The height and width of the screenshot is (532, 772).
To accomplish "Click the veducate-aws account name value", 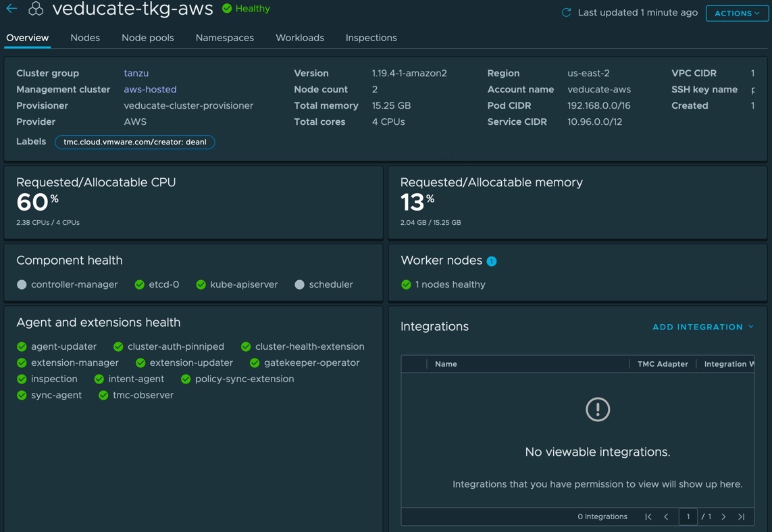I will click(599, 90).
